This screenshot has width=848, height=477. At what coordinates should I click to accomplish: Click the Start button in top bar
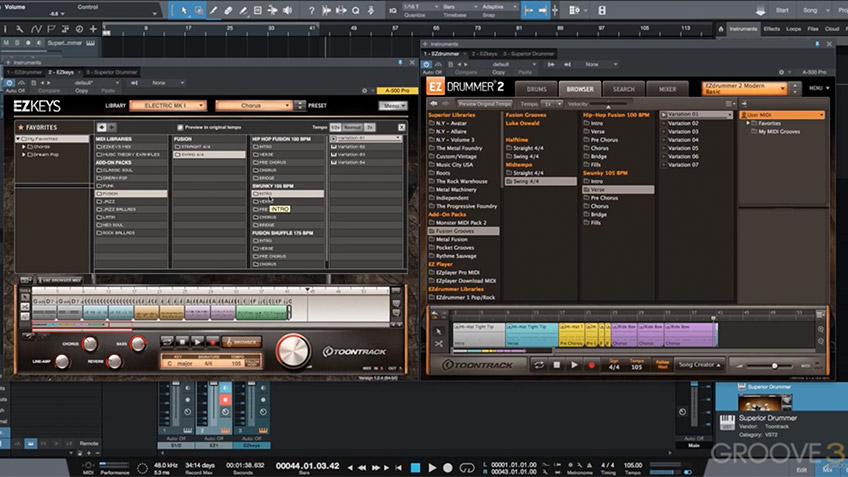coord(782,10)
